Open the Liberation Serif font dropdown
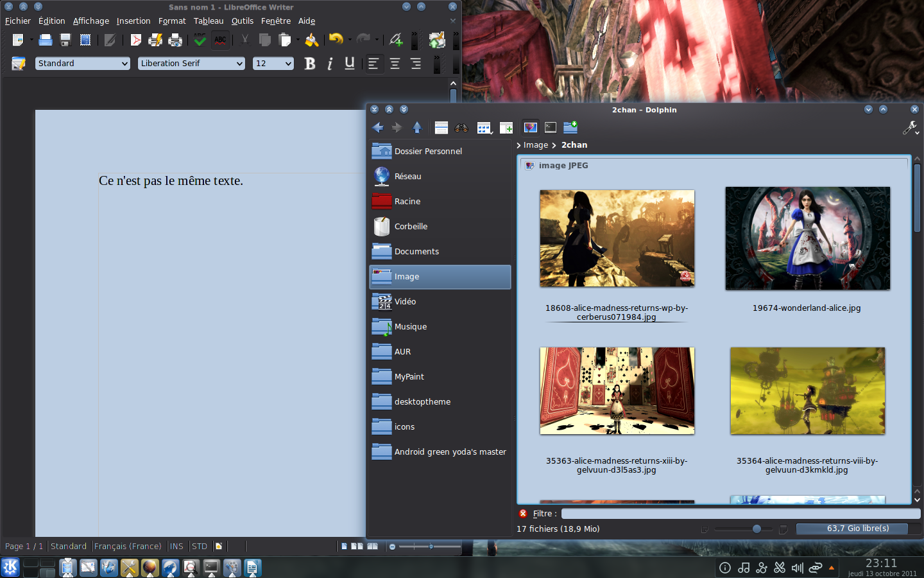The image size is (924, 578). tap(239, 64)
